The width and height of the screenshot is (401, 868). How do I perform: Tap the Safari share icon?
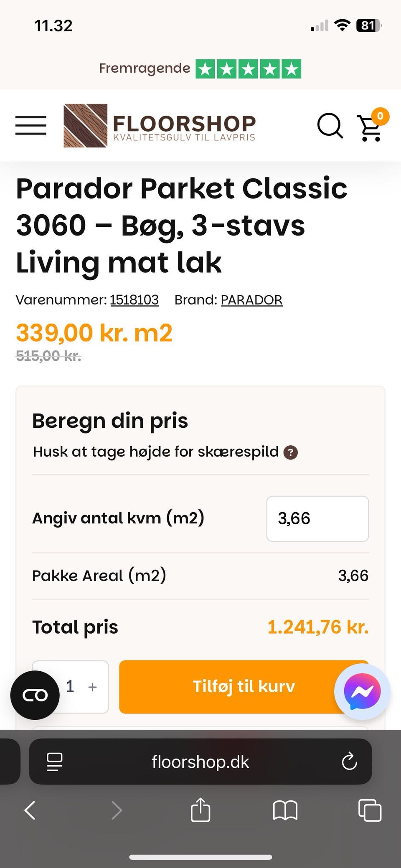pos(200,810)
